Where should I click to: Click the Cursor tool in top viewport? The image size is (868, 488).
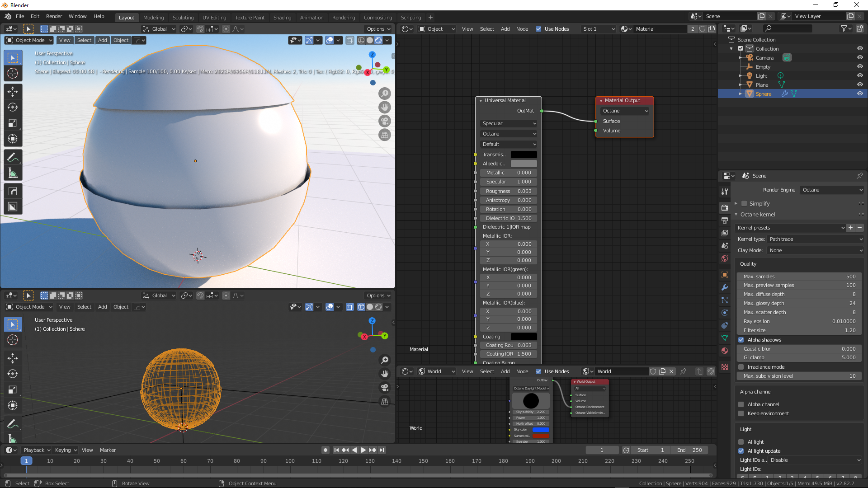pos(13,73)
